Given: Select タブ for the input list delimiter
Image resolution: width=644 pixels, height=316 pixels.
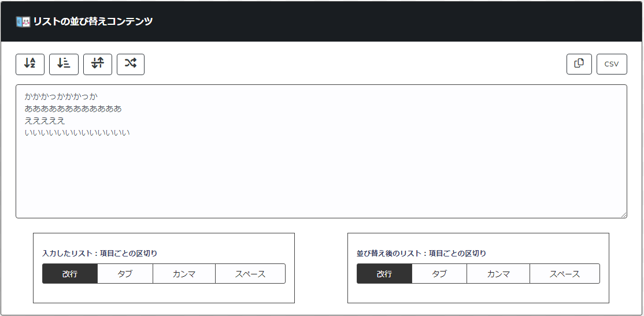Looking at the screenshot, I should pyautogui.click(x=125, y=274).
